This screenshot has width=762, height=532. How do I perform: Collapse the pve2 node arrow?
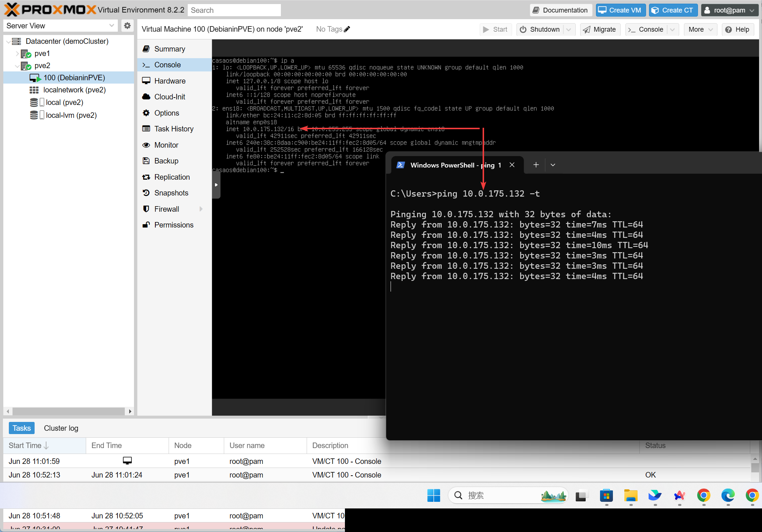point(17,66)
